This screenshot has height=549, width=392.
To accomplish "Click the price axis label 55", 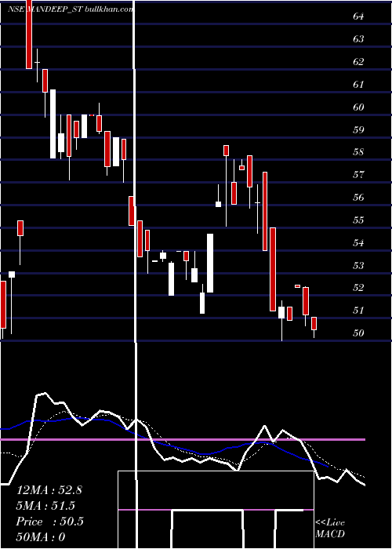I will pyautogui.click(x=358, y=220).
